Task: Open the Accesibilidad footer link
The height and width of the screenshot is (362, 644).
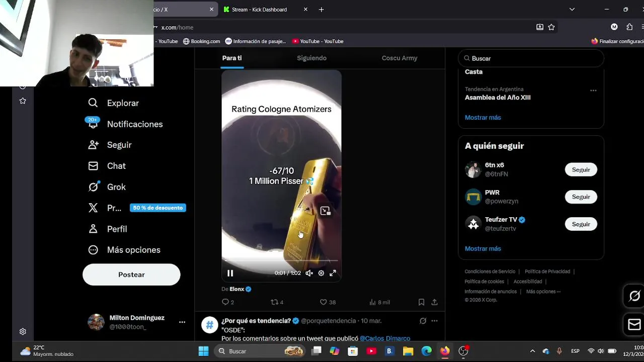Action: coord(528,282)
